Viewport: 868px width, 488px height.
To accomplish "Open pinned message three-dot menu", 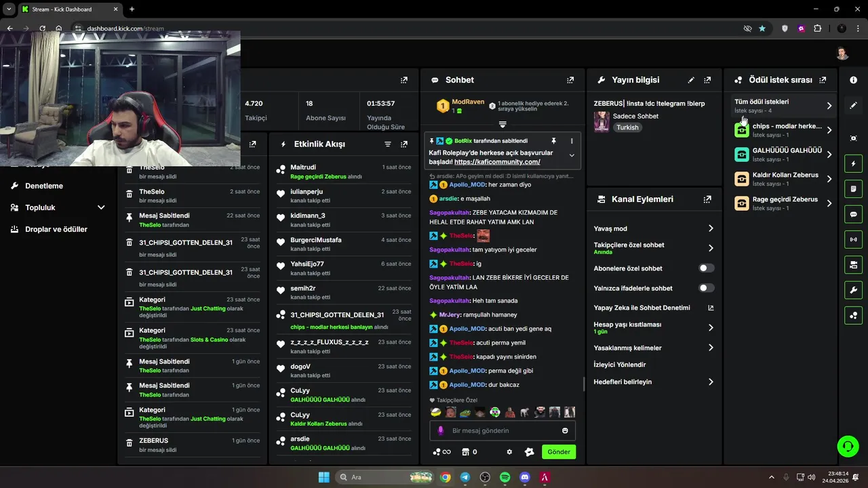I will coord(572,141).
